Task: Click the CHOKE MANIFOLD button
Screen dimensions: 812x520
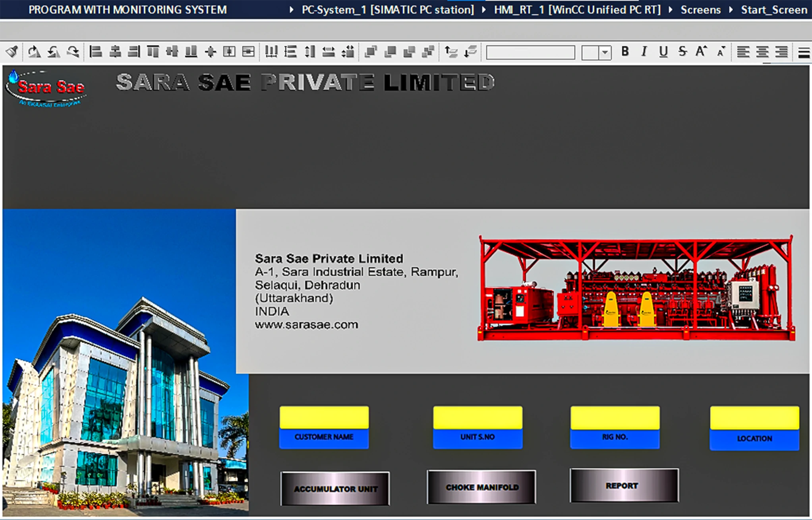Action: tap(481, 487)
